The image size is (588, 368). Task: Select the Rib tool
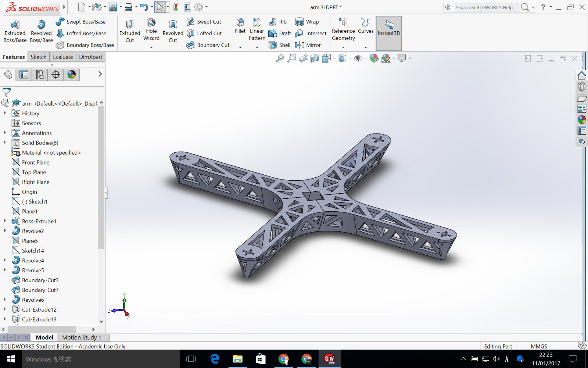[x=278, y=22]
